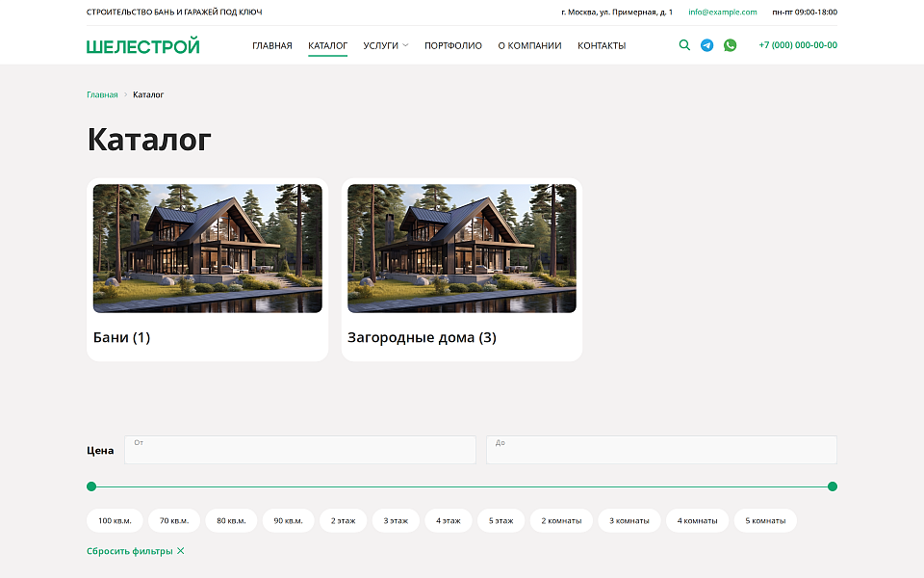
Task: Call the +7 (000) 000-00-00 number
Action: click(798, 45)
